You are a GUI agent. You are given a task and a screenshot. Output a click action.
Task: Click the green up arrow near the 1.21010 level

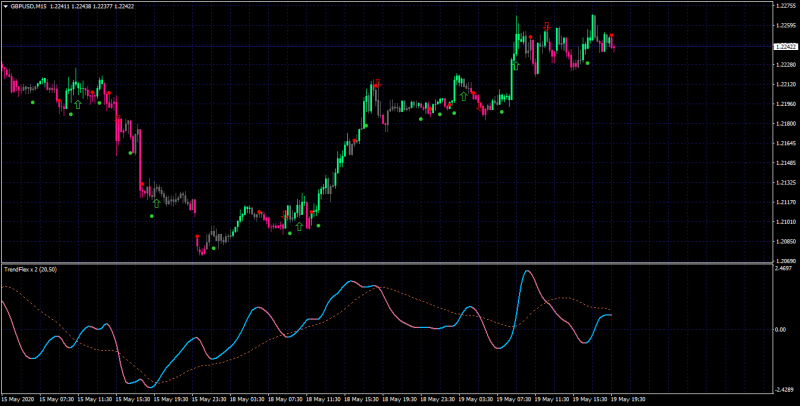299,226
